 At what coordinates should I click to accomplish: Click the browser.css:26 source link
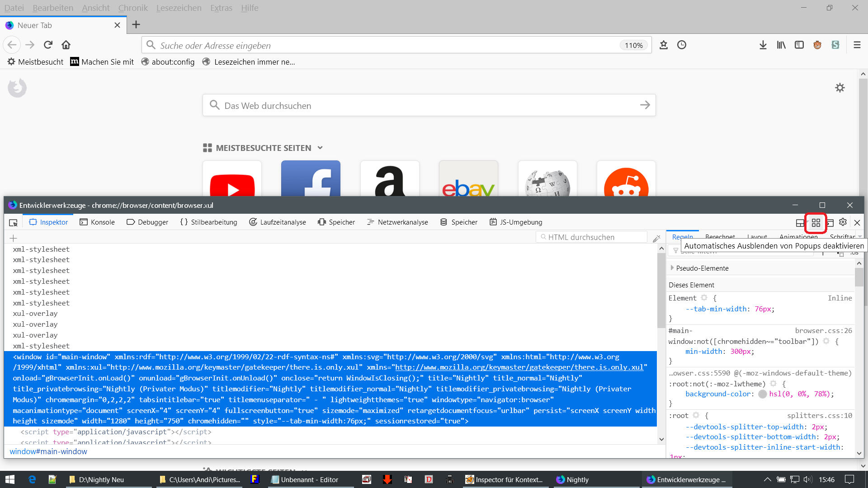tap(823, 331)
